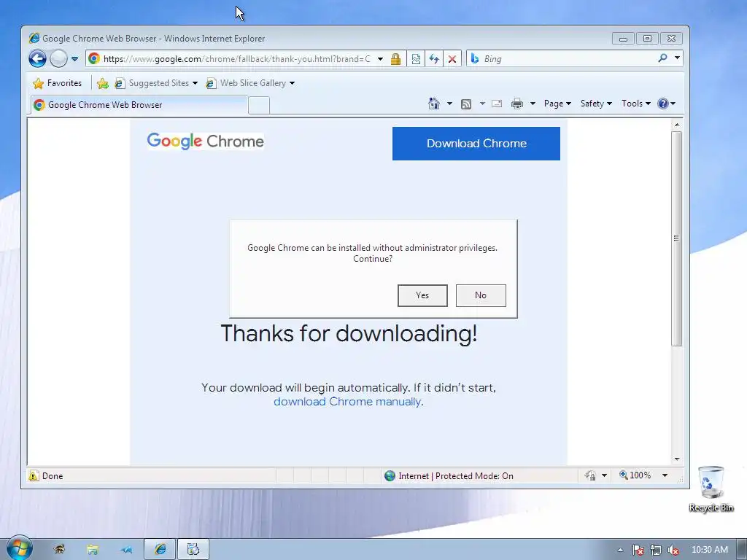
Task: Click the Internet Explorer taskbar button
Action: pos(160,549)
